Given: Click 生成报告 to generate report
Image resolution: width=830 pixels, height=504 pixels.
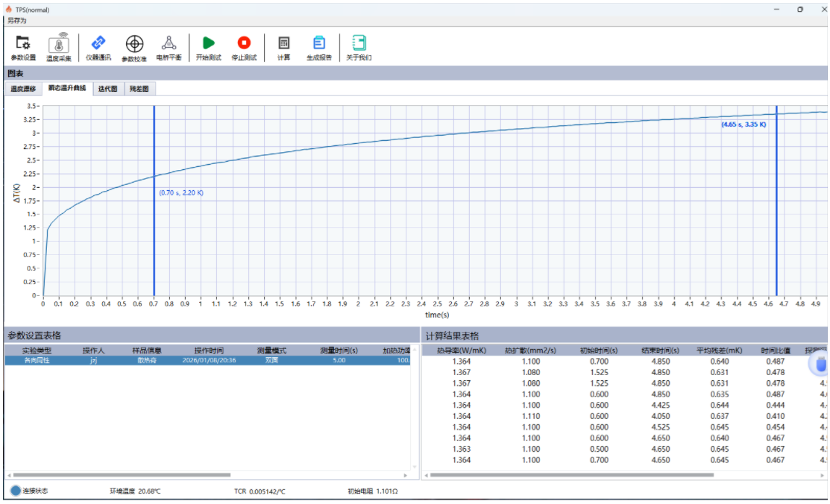Looking at the screenshot, I should point(319,48).
